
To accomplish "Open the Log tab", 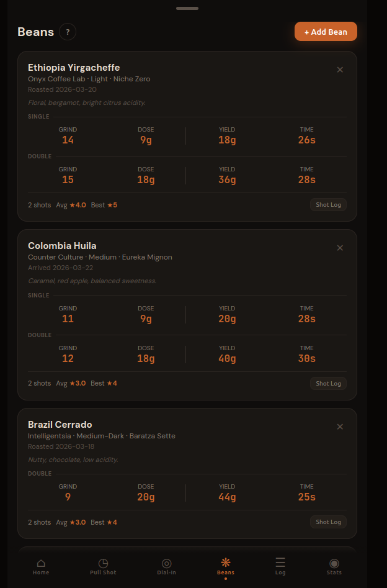I will (x=280, y=566).
